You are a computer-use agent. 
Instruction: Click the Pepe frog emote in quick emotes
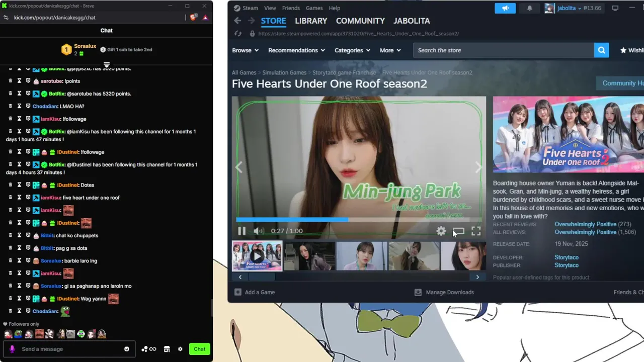18,334
